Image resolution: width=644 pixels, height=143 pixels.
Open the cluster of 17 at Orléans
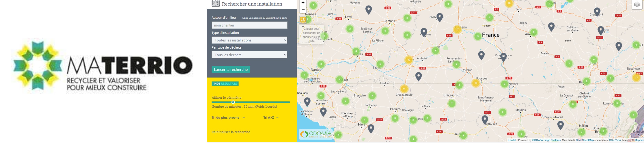[457, 30]
